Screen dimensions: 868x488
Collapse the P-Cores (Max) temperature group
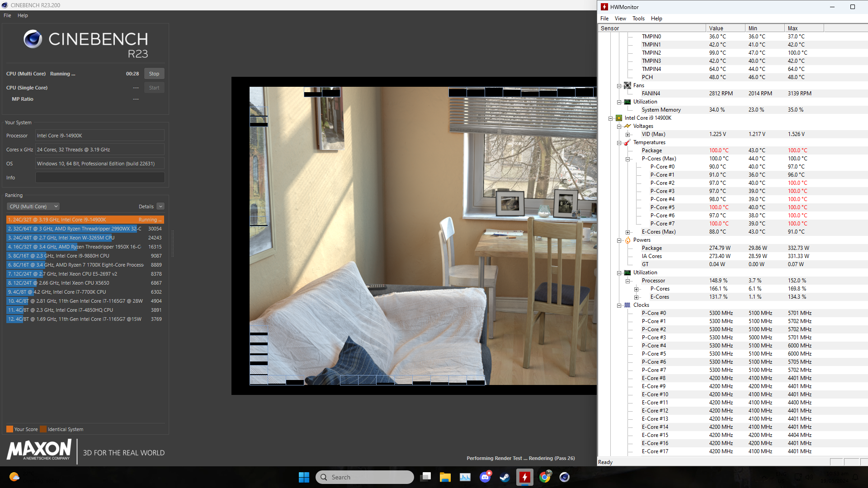[x=627, y=159]
